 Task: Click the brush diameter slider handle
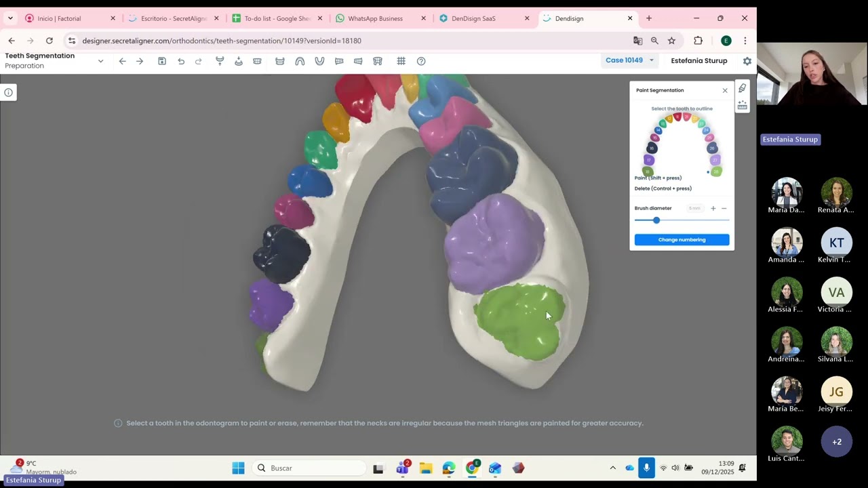[x=656, y=220]
